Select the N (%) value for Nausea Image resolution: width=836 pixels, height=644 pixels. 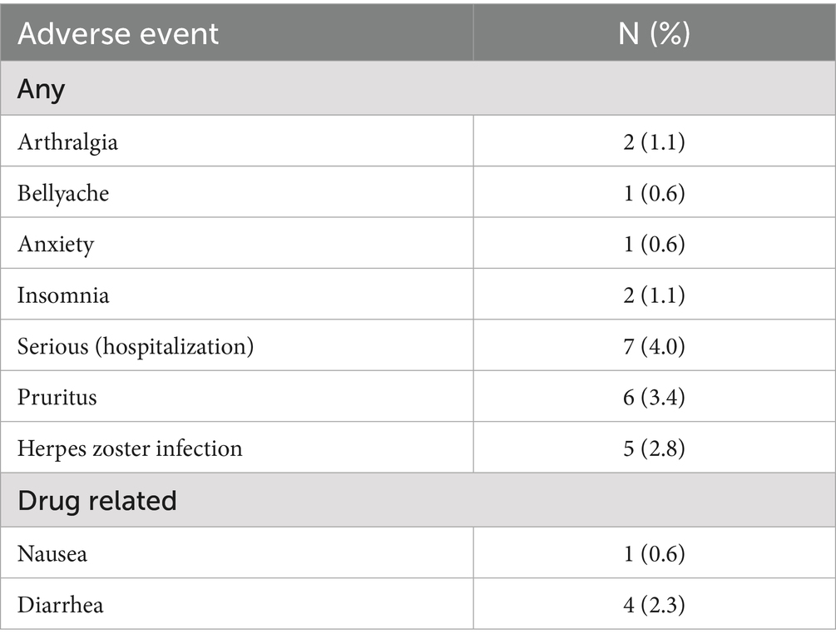653,552
